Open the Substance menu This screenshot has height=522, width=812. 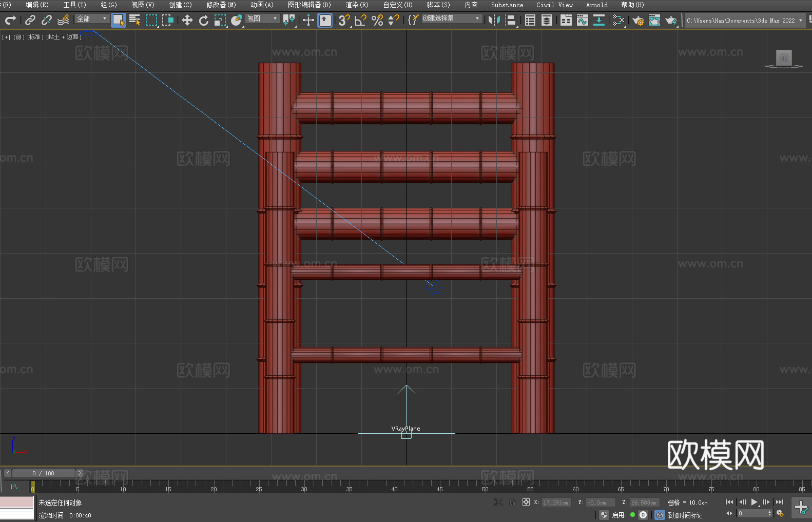click(x=507, y=5)
